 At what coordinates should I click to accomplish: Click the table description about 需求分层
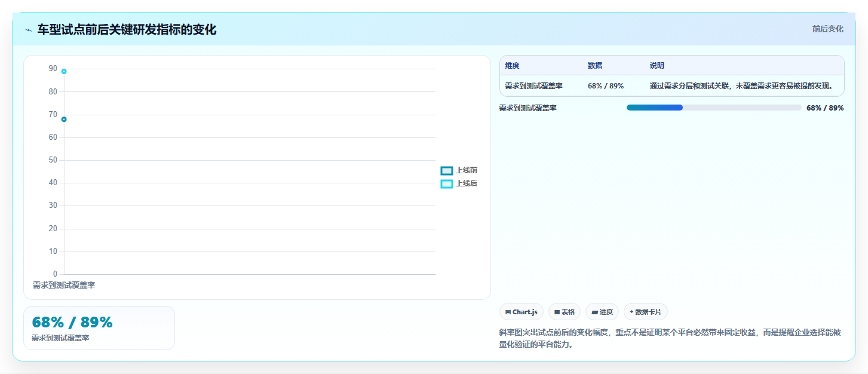741,86
